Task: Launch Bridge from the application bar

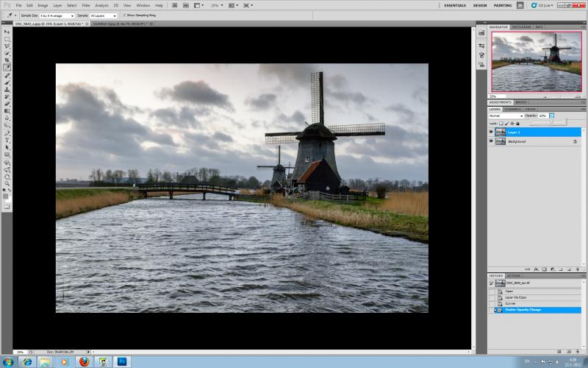Action: tap(175, 5)
